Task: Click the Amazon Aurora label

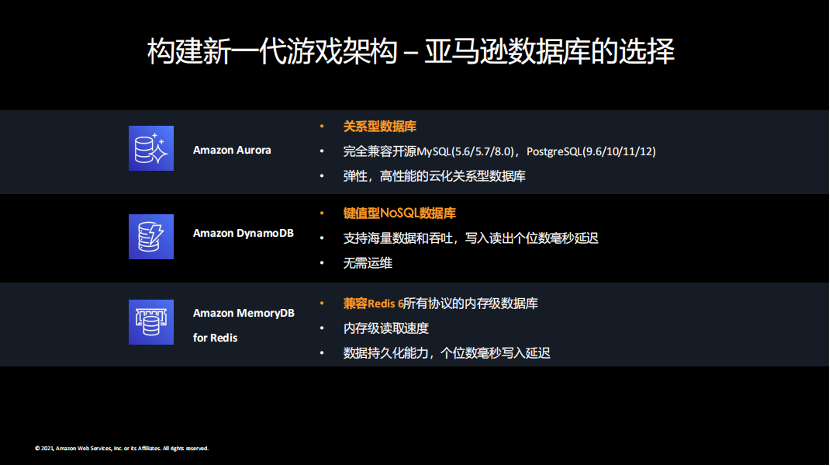Action: pos(232,150)
